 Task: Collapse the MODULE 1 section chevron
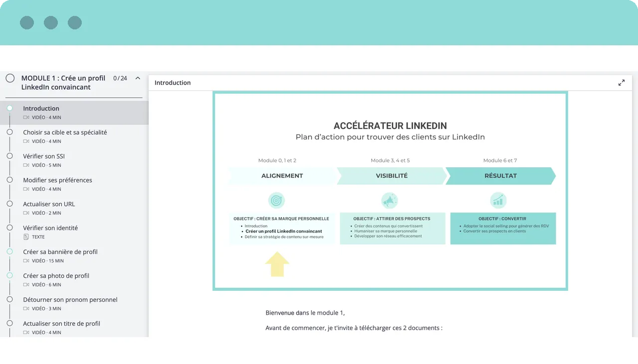click(x=138, y=78)
